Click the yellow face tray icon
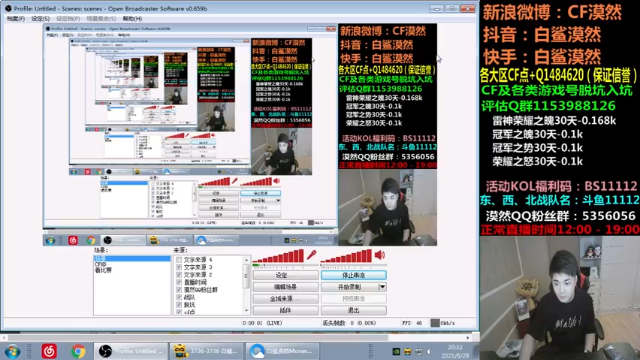640x360 pixels. pyautogui.click(x=407, y=351)
